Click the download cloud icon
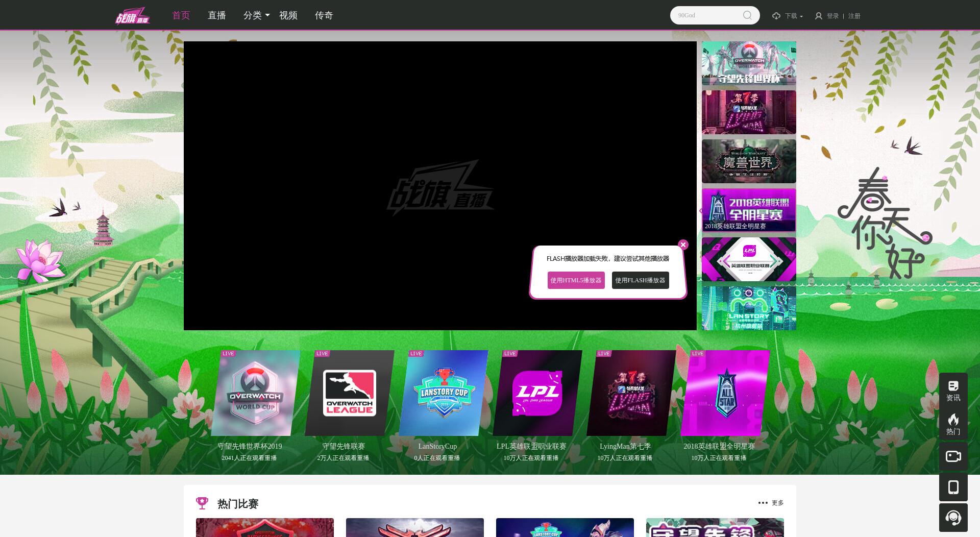The width and height of the screenshot is (980, 537). [776, 16]
